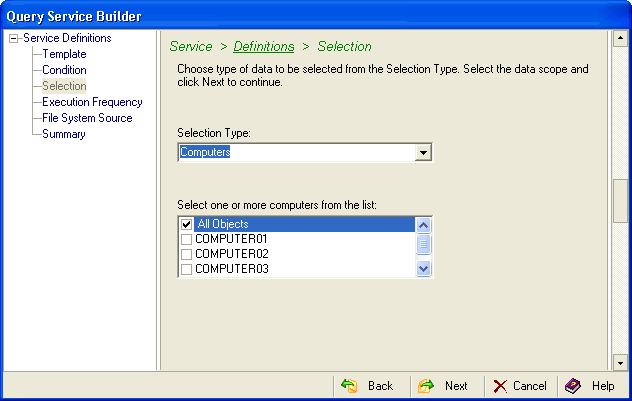Click the Selection Type combo box field
This screenshot has height=401, width=632.
click(297, 153)
